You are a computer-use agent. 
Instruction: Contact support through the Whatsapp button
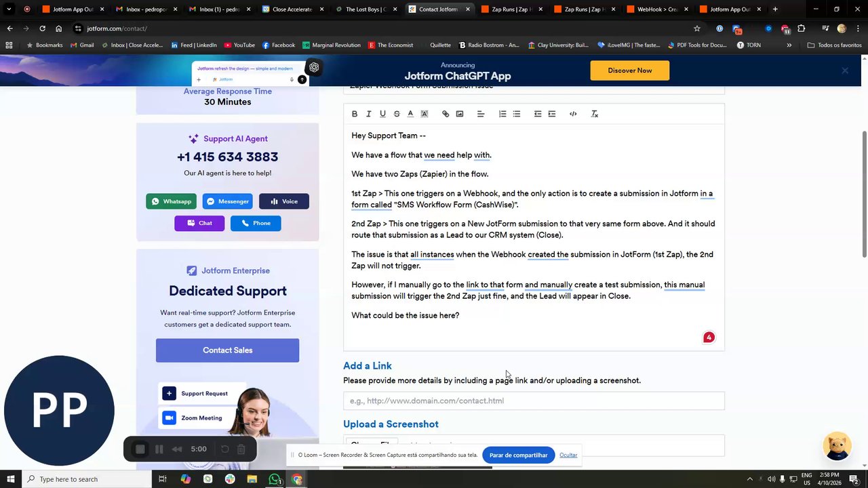pos(171,201)
